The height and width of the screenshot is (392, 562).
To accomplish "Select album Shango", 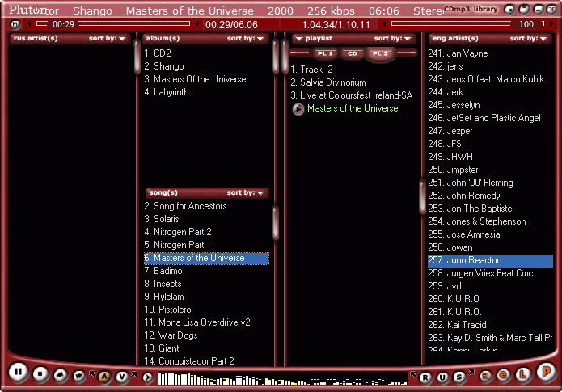I will click(x=164, y=66).
